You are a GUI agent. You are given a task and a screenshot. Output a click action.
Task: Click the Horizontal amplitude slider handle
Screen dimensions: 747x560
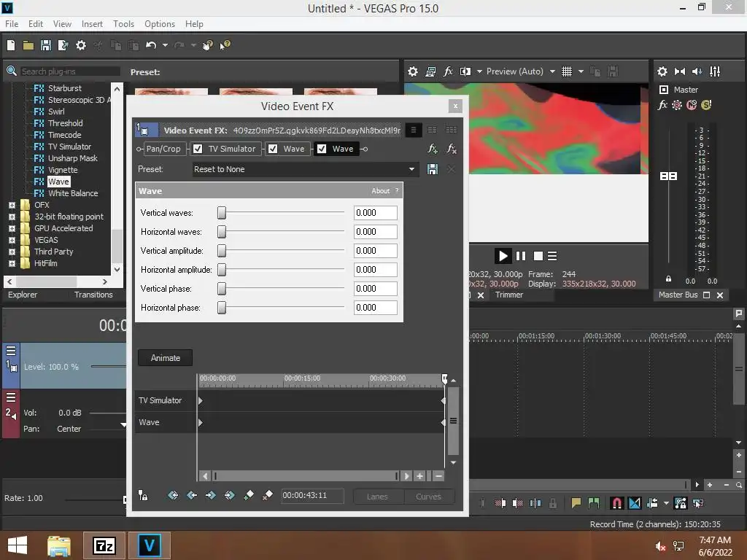[222, 270]
